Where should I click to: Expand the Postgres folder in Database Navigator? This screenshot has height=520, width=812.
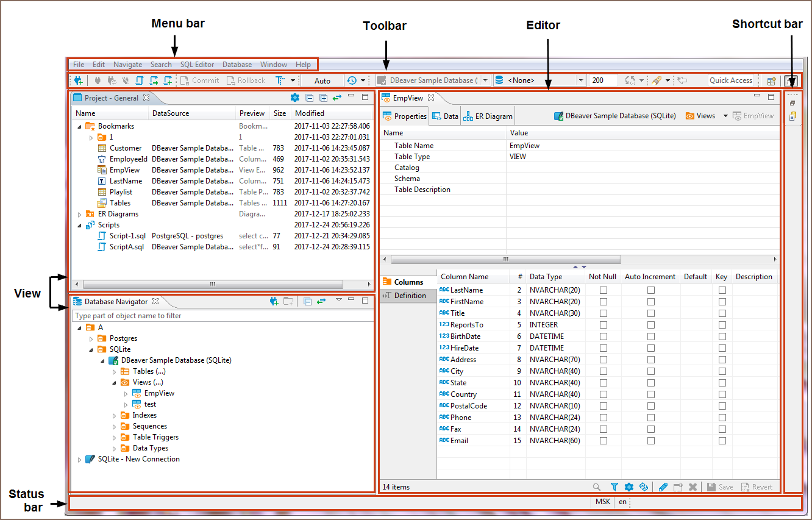[91, 338]
